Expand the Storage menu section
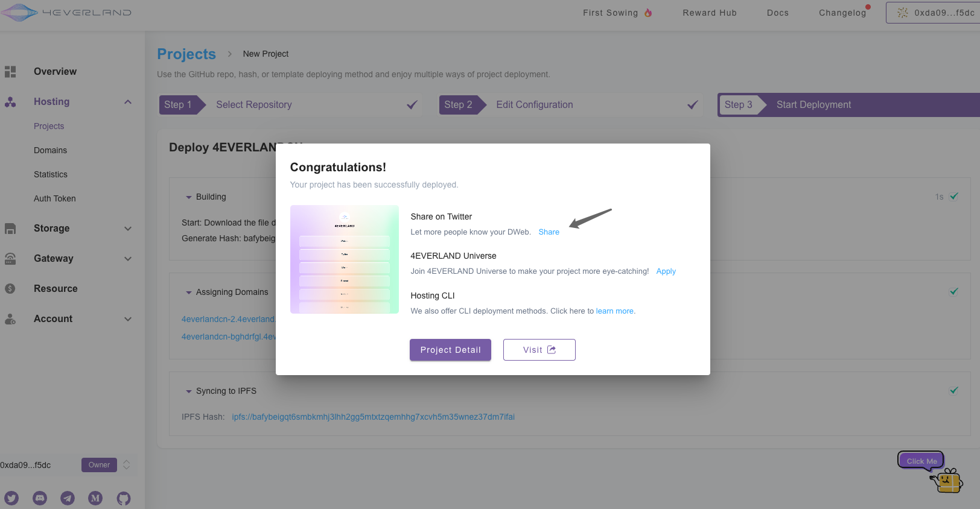Screen dimensions: 980x509 (128, 229)
